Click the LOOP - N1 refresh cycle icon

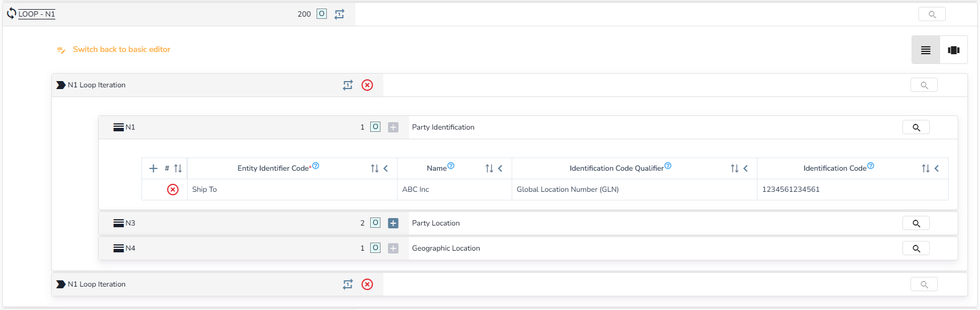[11, 13]
